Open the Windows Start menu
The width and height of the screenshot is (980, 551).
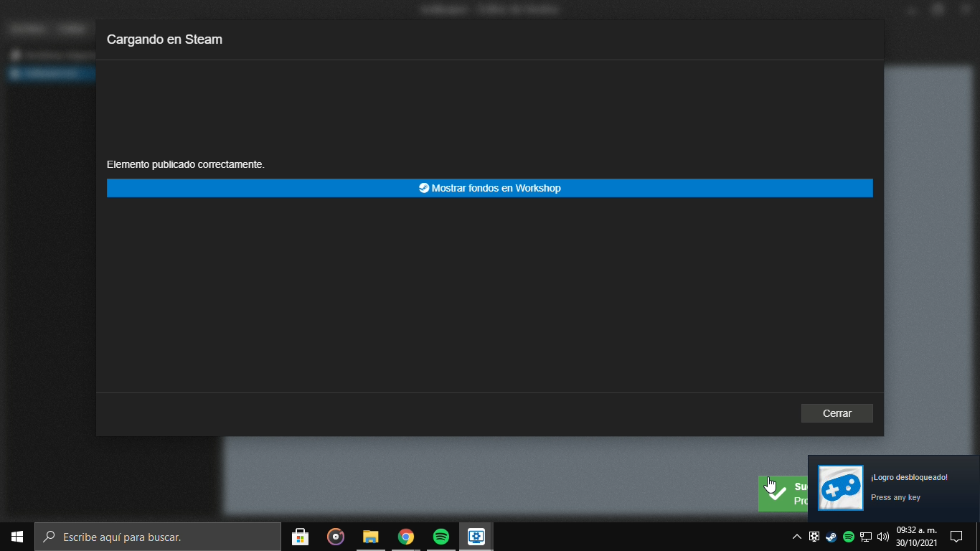[x=17, y=537]
